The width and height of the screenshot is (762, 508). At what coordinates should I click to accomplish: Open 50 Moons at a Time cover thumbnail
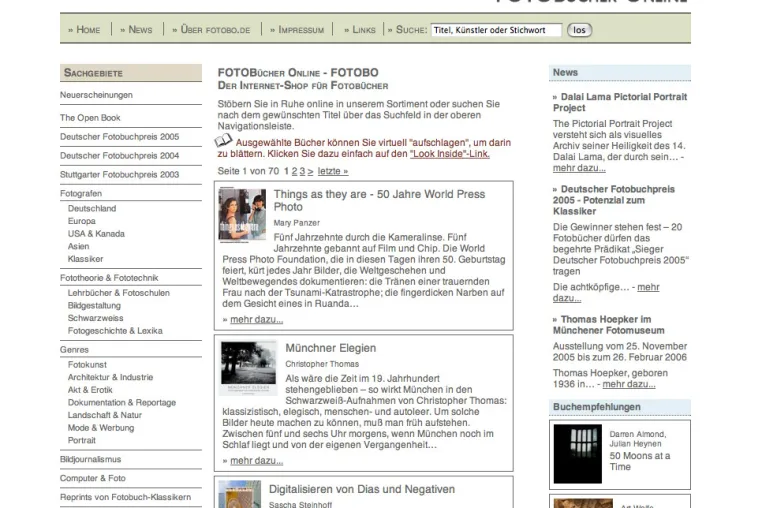coord(577,454)
